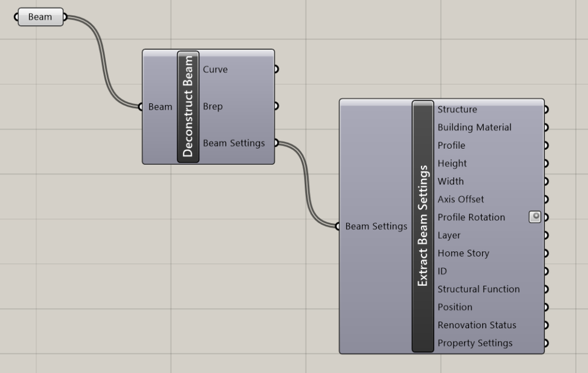This screenshot has height=373, width=588.
Task: Click the Renovation Status output label
Action: point(477,325)
